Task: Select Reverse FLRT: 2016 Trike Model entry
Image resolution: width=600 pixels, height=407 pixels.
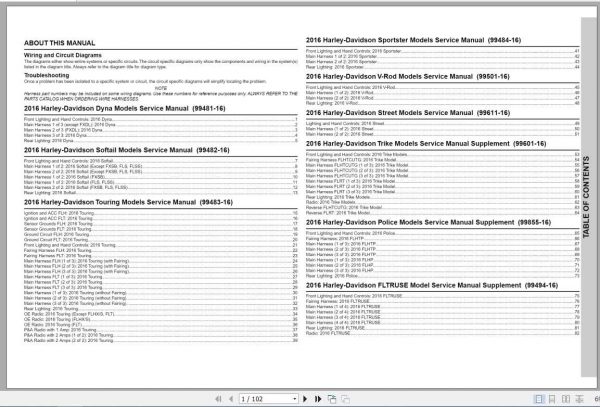Action: coord(443,213)
